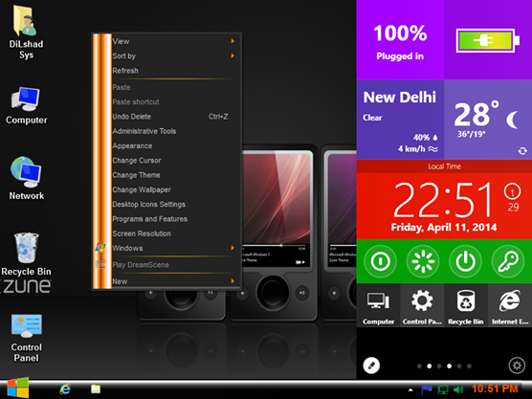The height and width of the screenshot is (399, 532).
Task: Click the alarm clock icon on the time tile
Action: pyautogui.click(x=512, y=191)
